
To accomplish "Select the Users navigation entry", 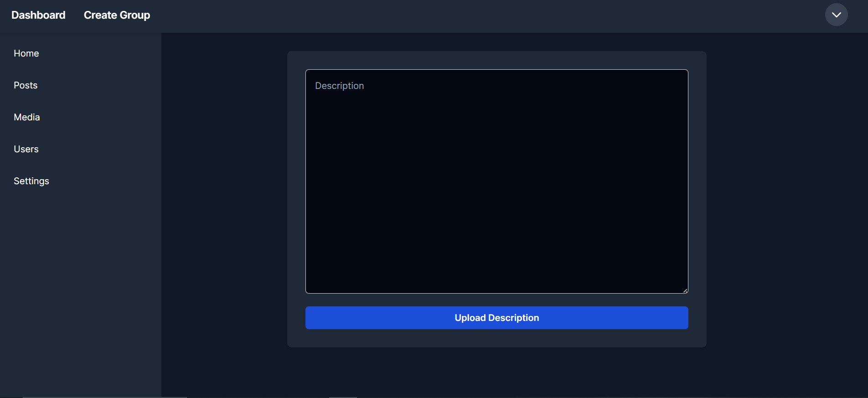I will point(26,149).
